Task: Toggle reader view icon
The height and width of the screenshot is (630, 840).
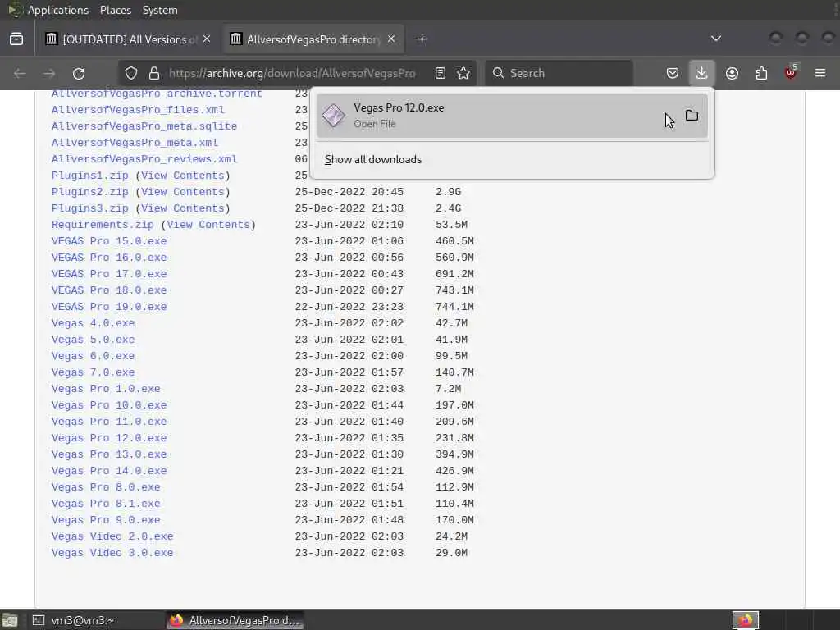Action: pos(441,73)
